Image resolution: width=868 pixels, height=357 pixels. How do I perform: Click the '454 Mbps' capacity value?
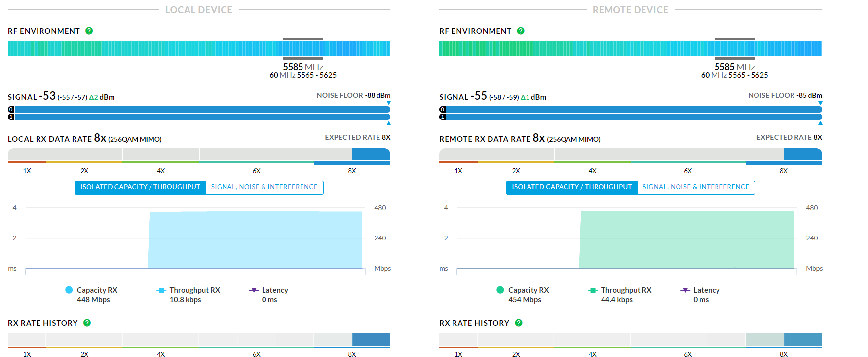(x=525, y=300)
